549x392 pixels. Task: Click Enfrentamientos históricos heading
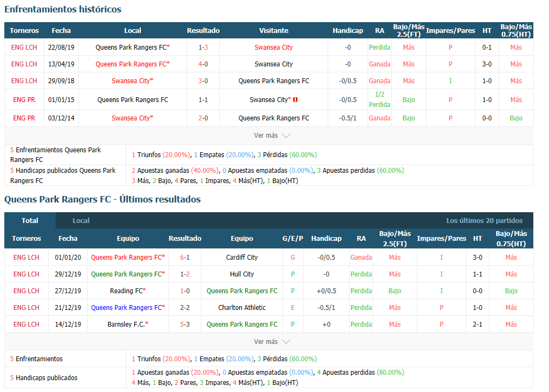coord(63,9)
